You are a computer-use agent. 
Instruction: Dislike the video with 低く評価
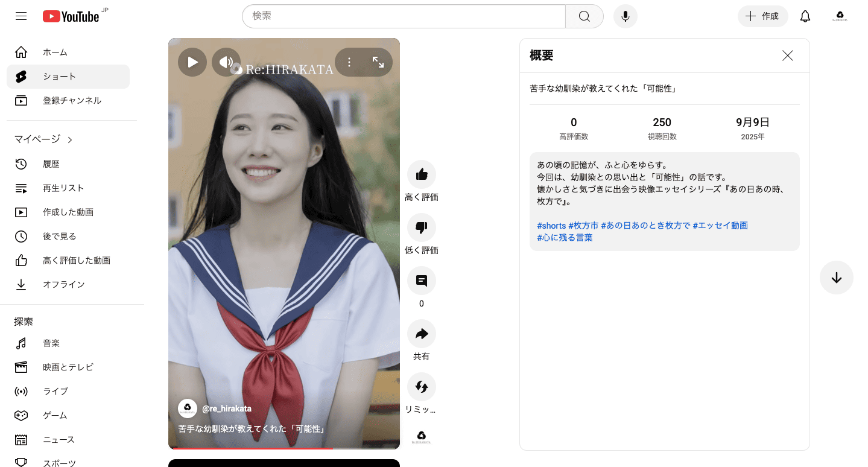[421, 227]
